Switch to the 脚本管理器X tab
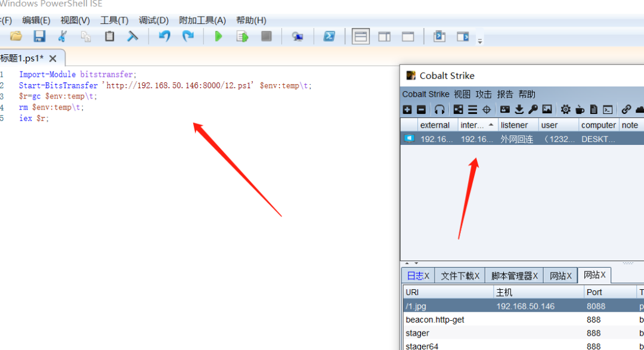Screen dimensions: 644x350 pos(514,275)
